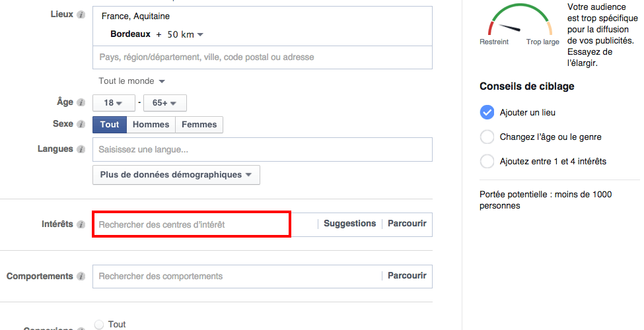The width and height of the screenshot is (644, 330).
Task: Click the info icon beside Langues
Action: coord(81,149)
